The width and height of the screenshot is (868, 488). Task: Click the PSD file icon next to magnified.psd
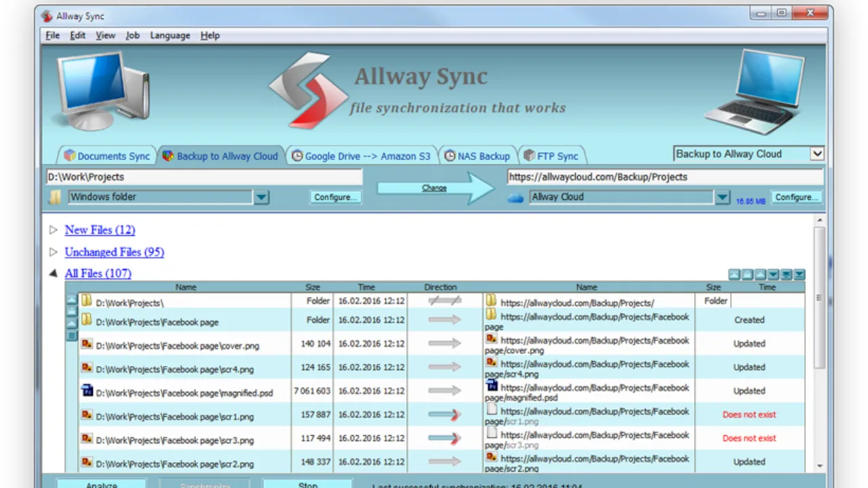[x=87, y=390]
